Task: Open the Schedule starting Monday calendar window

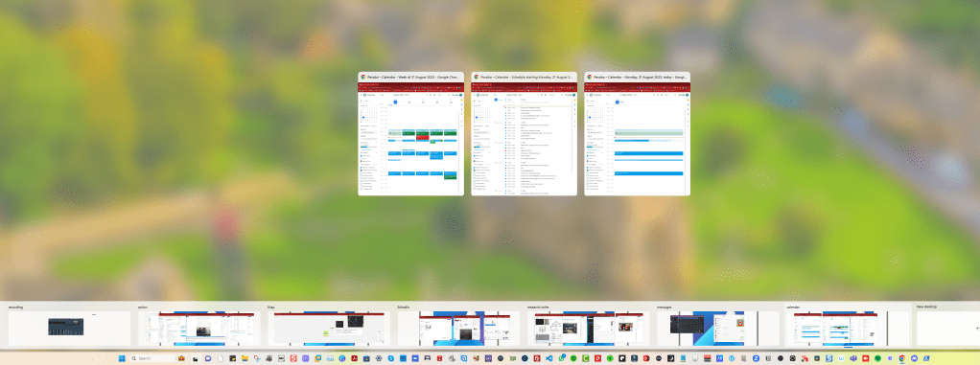Action: pos(524,133)
